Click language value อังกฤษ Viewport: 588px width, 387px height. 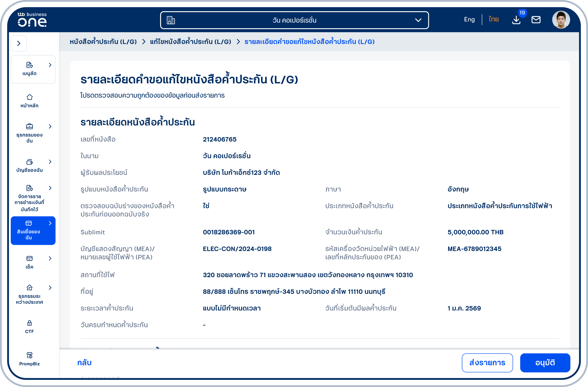(x=458, y=189)
